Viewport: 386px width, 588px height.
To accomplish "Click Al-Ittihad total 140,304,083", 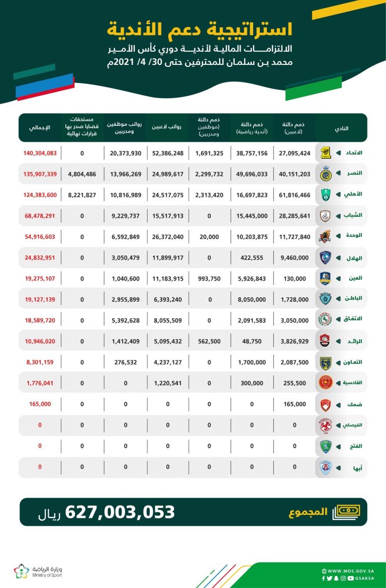I will 40,153.
